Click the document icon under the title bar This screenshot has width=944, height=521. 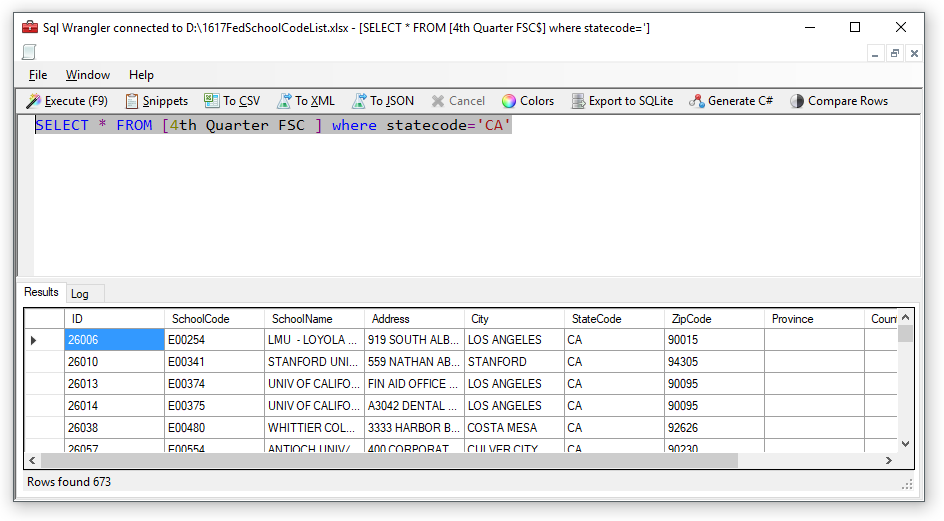click(x=29, y=52)
